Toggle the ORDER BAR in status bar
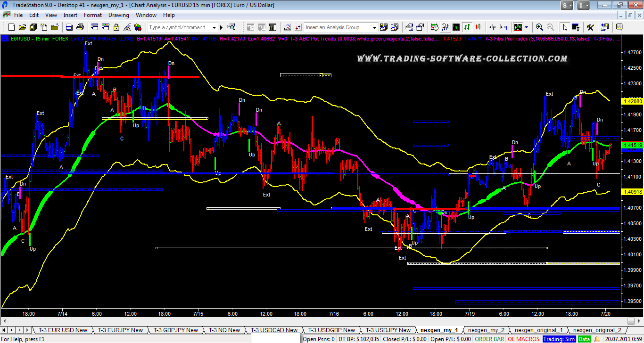 point(489,339)
